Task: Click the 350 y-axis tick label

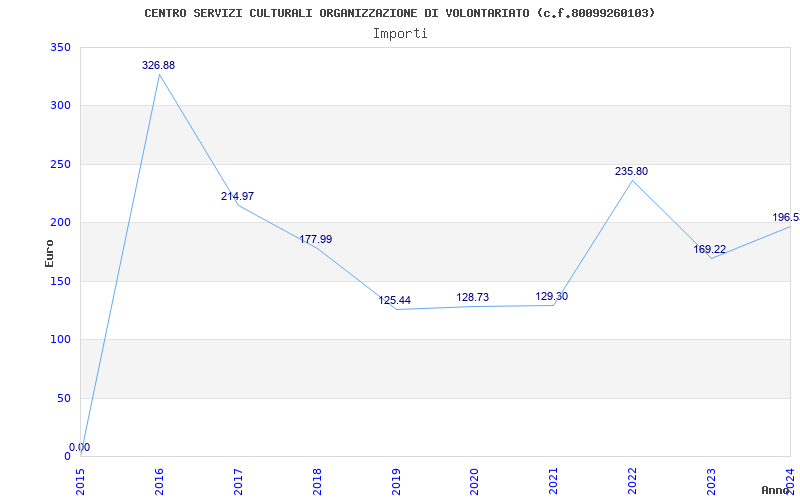Action: 60,47
